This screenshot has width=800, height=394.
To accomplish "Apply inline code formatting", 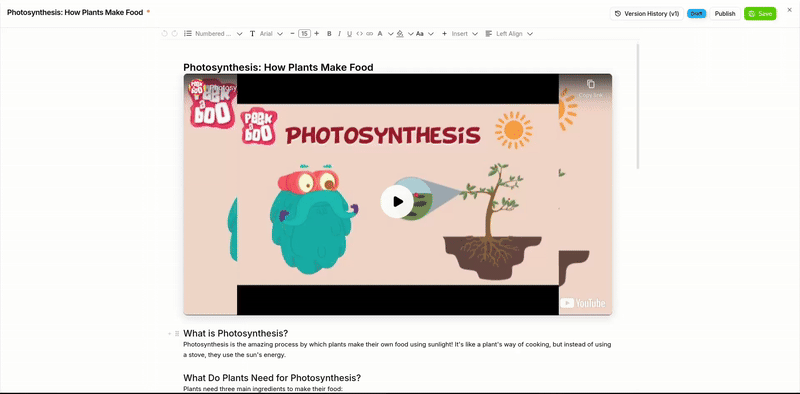I will click(360, 34).
